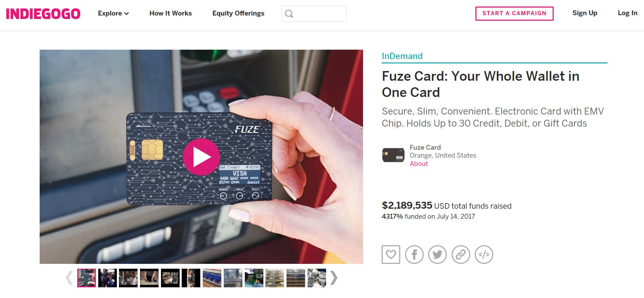The width and height of the screenshot is (644, 298).
Task: Click the search magnifier icon
Action: [289, 14]
